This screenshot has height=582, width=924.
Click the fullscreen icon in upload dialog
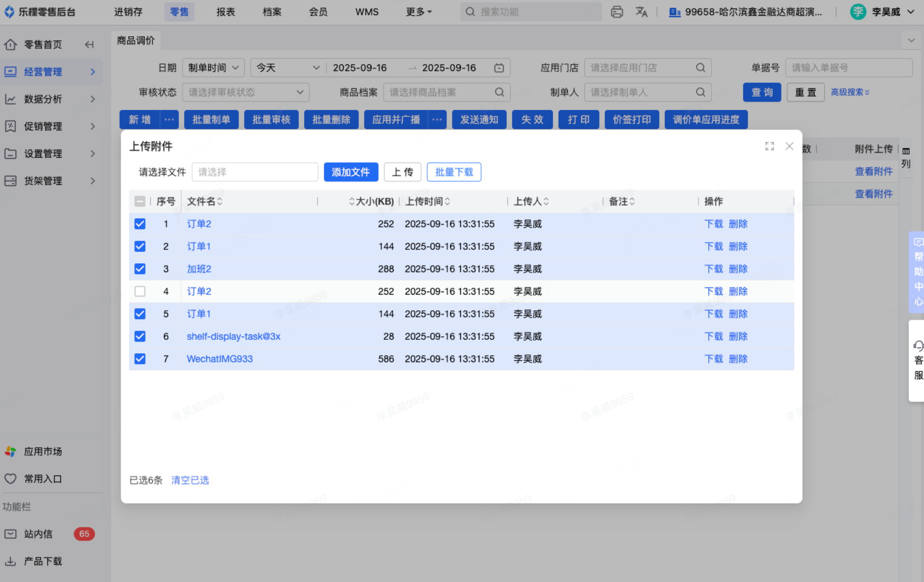769,146
